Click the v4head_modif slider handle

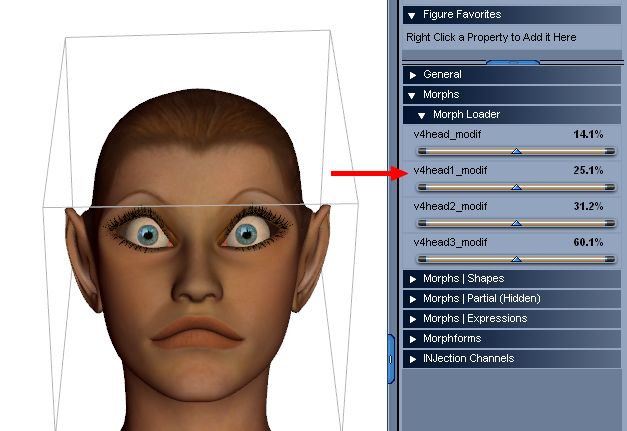tap(516, 151)
